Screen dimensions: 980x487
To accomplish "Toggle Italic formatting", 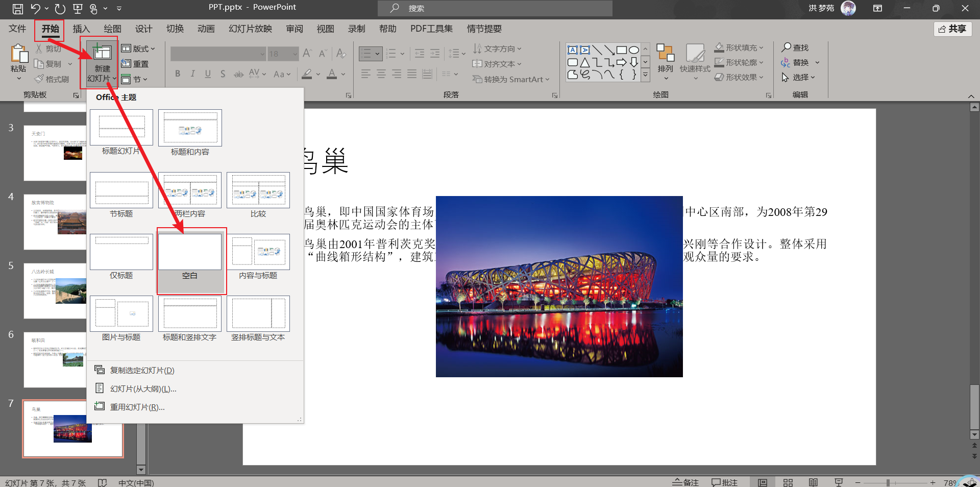I will 192,74.
